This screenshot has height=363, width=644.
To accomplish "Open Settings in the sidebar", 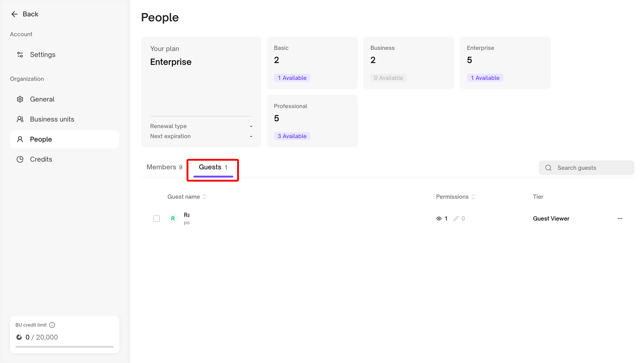I will pyautogui.click(x=43, y=55).
